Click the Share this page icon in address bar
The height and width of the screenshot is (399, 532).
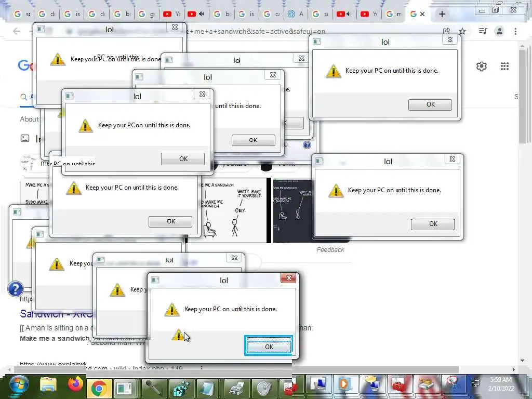coord(446,31)
